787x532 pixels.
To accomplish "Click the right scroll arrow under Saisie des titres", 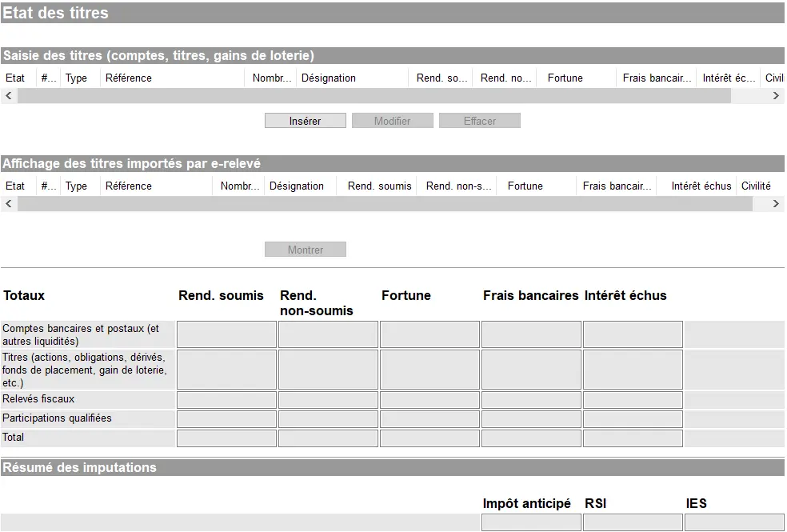I will [x=774, y=94].
